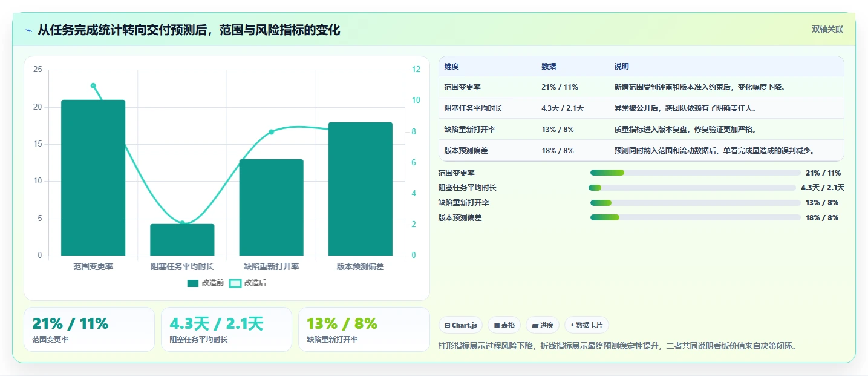
Task: Toggle the 改造前 legend entry
Action: point(206,283)
